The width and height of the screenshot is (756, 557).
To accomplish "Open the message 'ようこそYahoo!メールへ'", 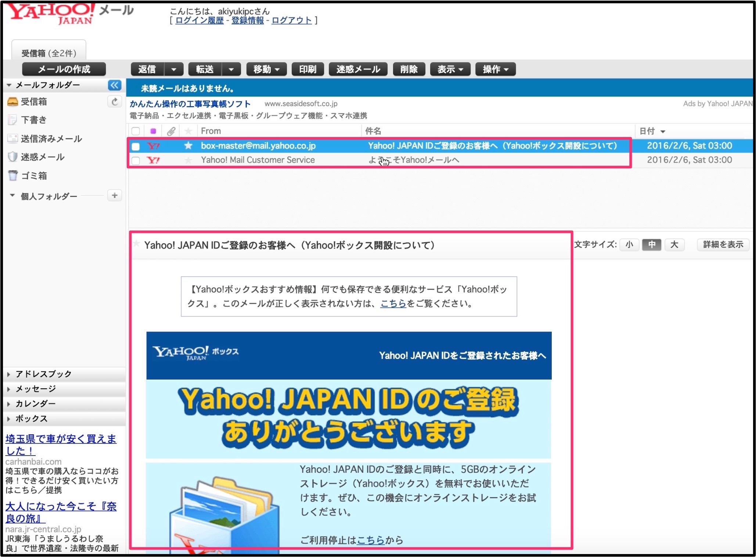I will pyautogui.click(x=414, y=160).
